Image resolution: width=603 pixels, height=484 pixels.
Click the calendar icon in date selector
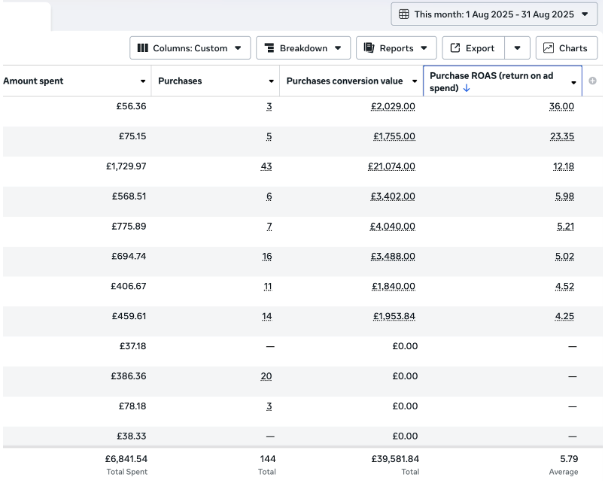404,15
